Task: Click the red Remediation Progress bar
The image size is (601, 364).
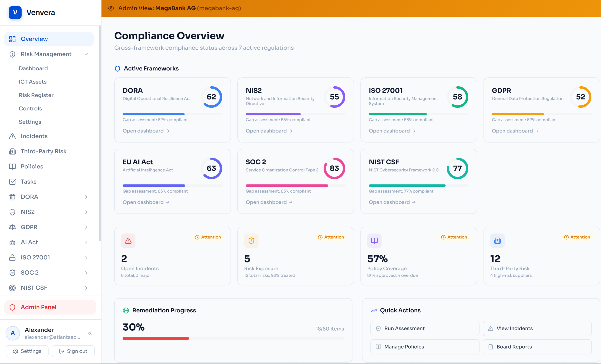Action: click(x=156, y=338)
